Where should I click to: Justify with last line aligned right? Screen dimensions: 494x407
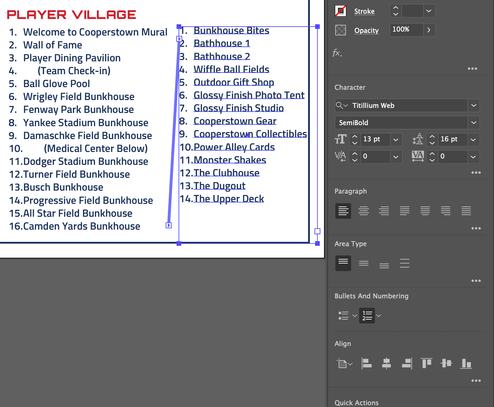446,211
